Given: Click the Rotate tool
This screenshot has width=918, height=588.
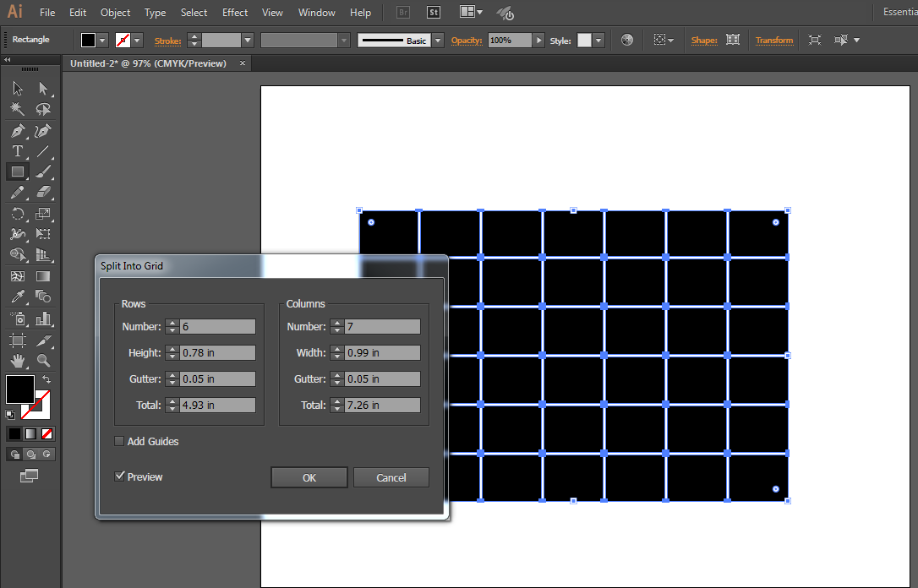Looking at the screenshot, I should click(x=17, y=215).
